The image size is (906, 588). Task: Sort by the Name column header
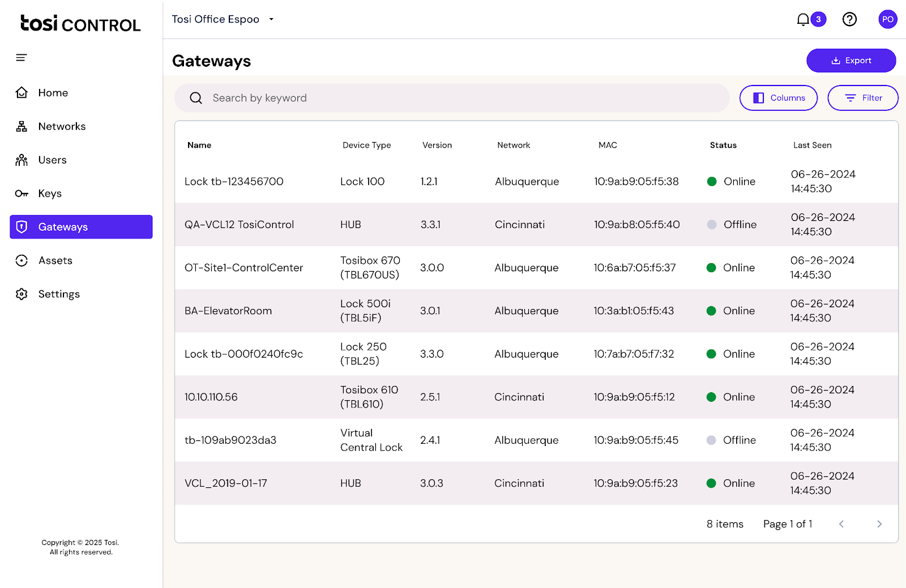(199, 145)
